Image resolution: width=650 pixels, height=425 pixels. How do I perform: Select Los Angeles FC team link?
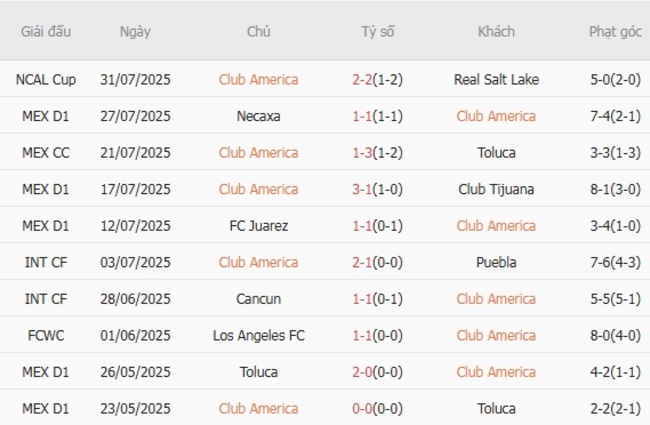coord(258,335)
